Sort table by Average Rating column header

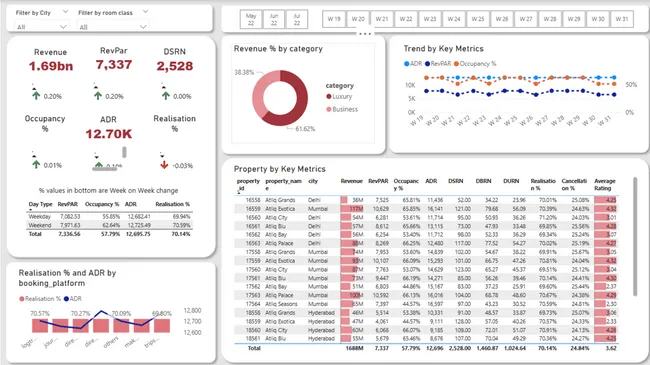605,185
